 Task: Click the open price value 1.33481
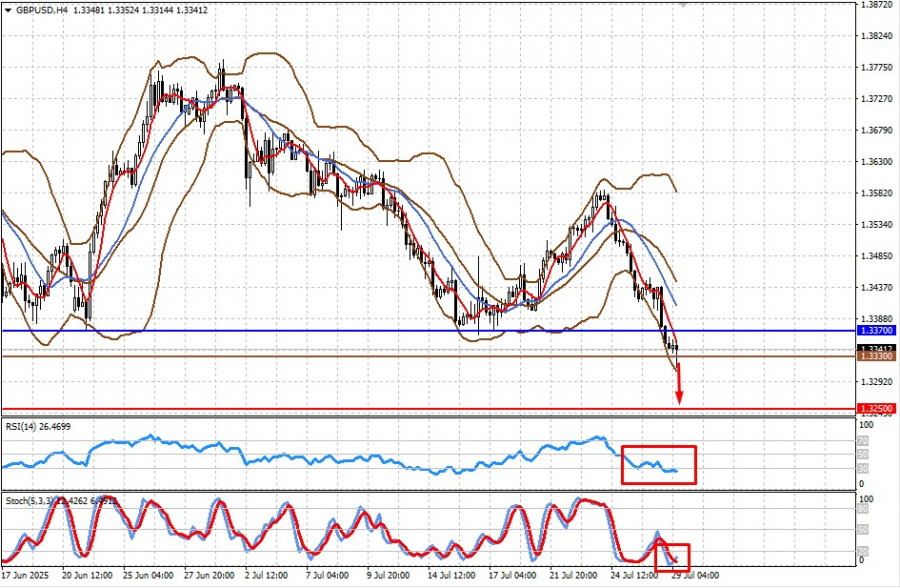pyautogui.click(x=87, y=10)
